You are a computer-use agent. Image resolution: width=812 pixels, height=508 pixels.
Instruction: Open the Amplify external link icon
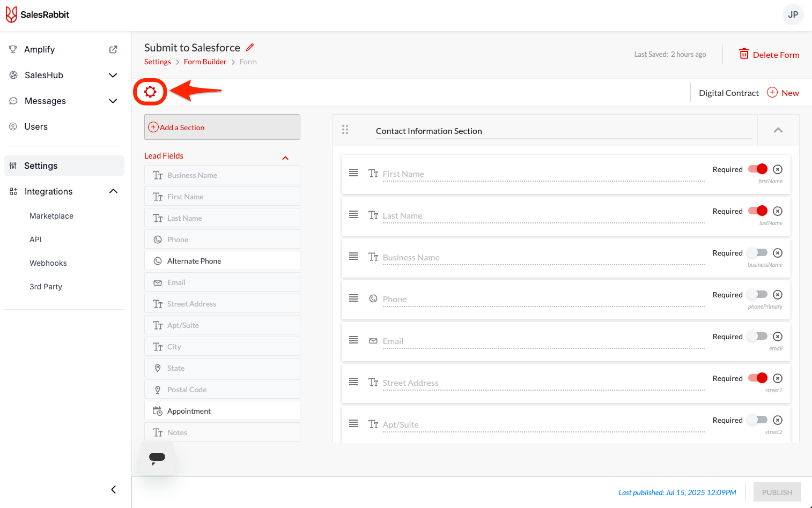pyautogui.click(x=113, y=49)
